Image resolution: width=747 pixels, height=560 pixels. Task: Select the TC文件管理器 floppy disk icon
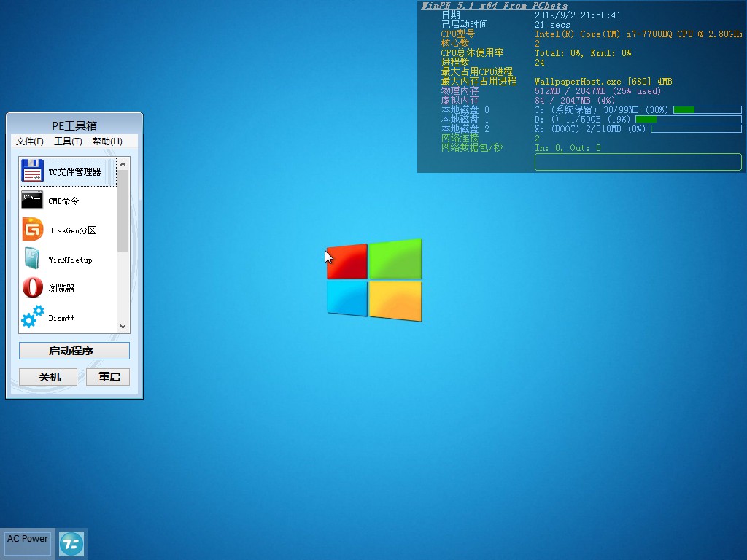pos(33,171)
